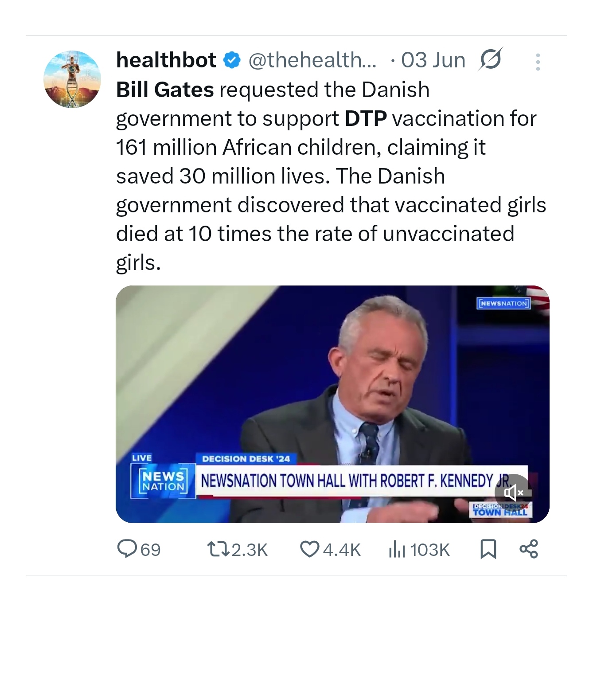593x700 pixels.
Task: Click the Grok slashed-circle icon
Action: [x=490, y=59]
